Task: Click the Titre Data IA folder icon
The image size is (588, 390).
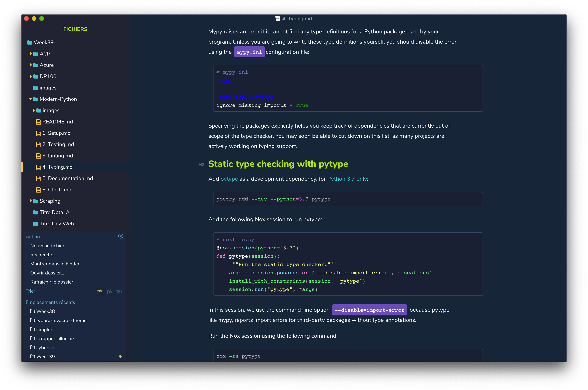Action: [x=36, y=212]
